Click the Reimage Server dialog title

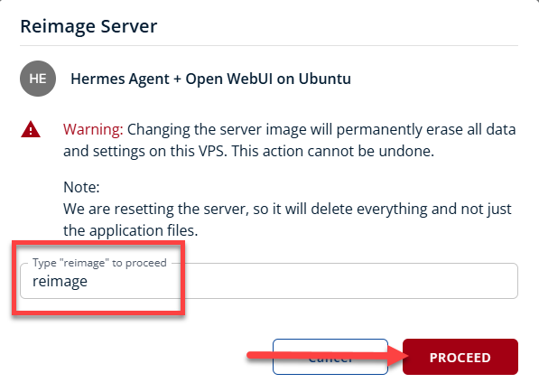point(88,26)
